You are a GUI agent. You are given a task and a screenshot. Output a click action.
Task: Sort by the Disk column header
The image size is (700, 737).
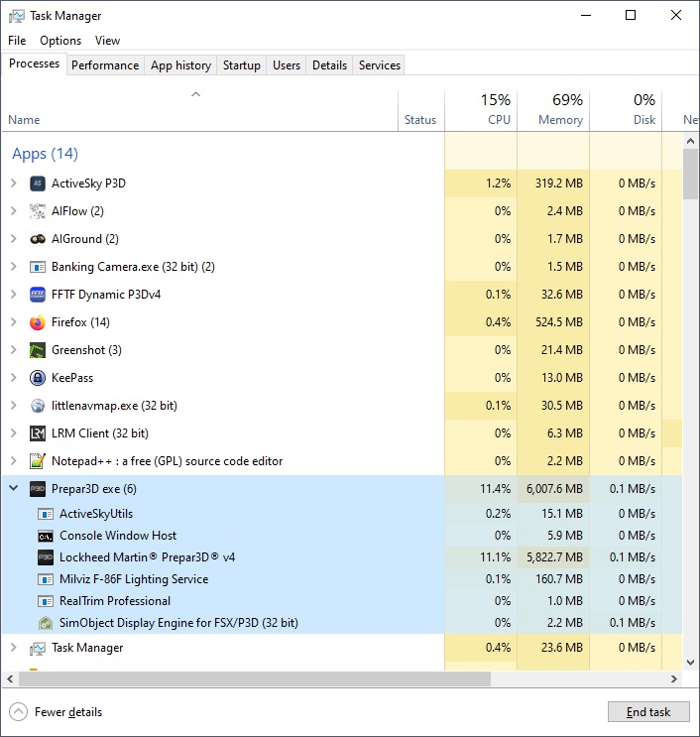[x=626, y=110]
